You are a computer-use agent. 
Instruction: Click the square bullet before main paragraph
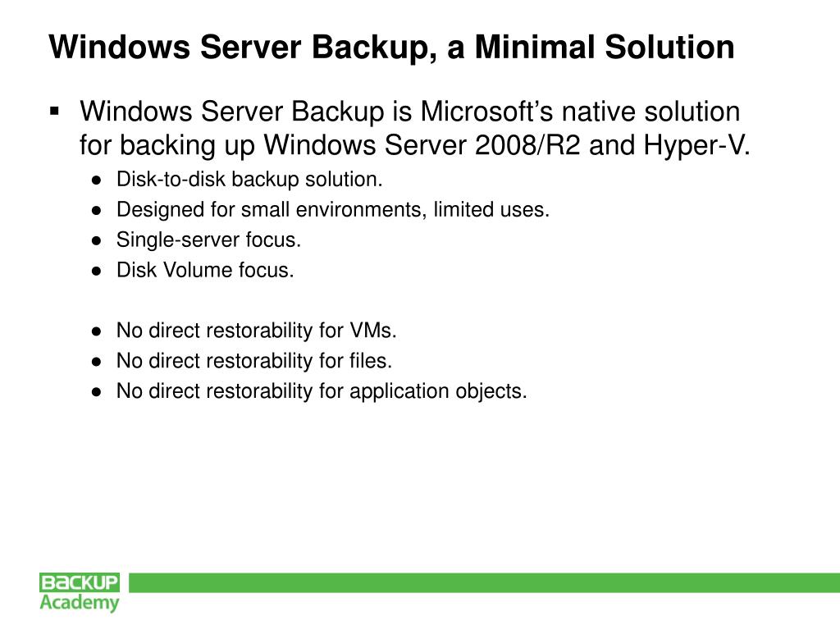click(x=56, y=110)
